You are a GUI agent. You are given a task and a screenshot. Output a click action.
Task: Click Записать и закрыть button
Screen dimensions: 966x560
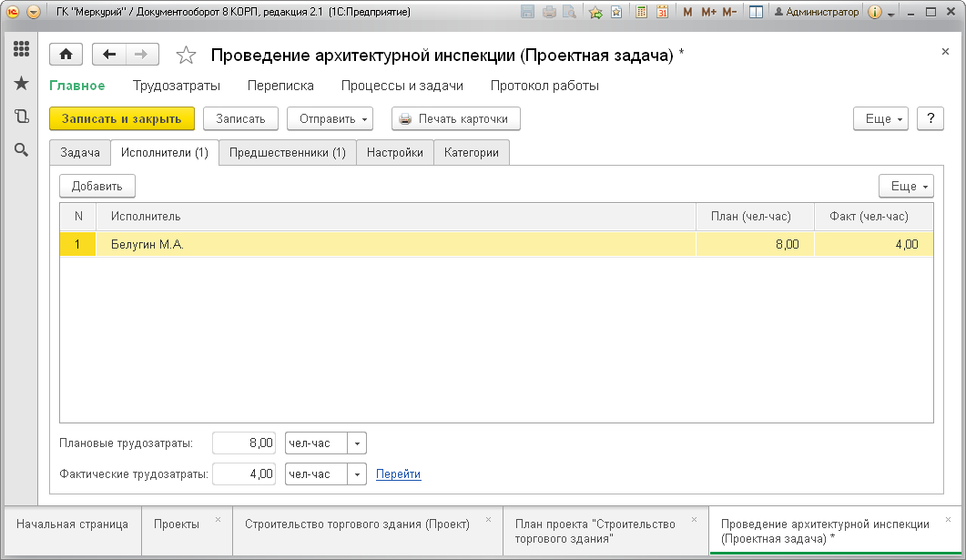(x=122, y=119)
